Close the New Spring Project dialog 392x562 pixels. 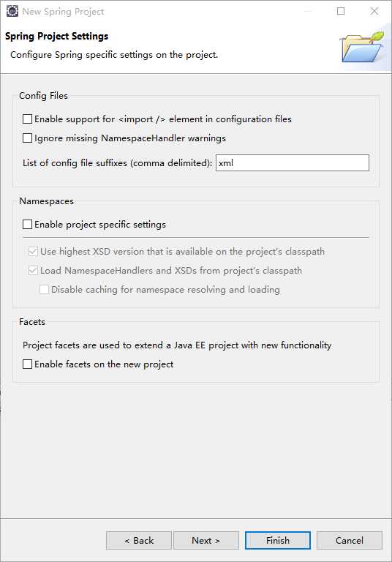tap(374, 11)
